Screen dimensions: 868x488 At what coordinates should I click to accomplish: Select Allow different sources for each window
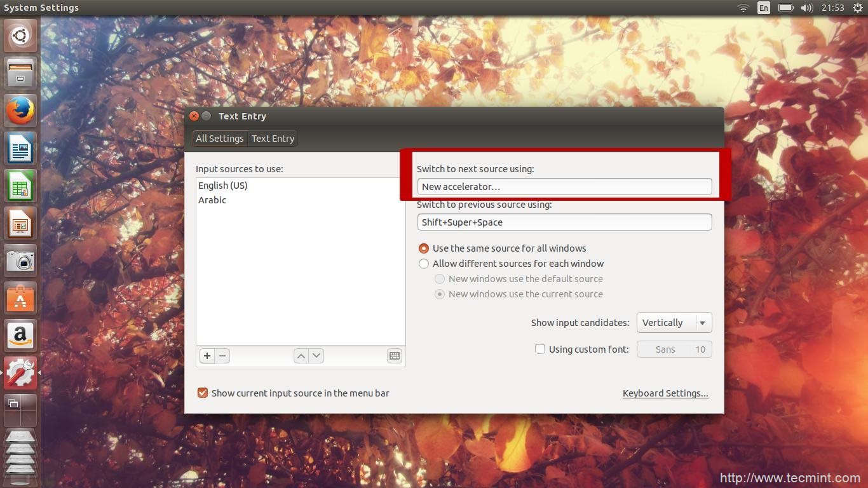511,264
